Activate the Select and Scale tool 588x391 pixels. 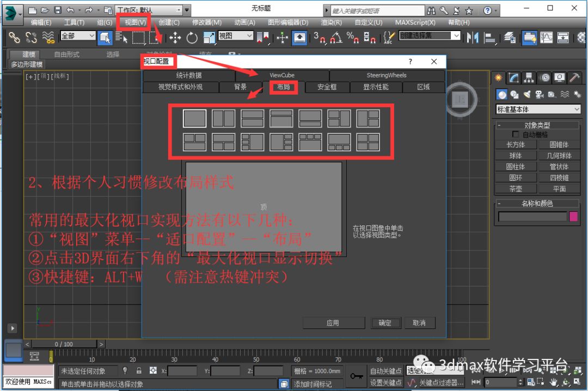(209, 38)
